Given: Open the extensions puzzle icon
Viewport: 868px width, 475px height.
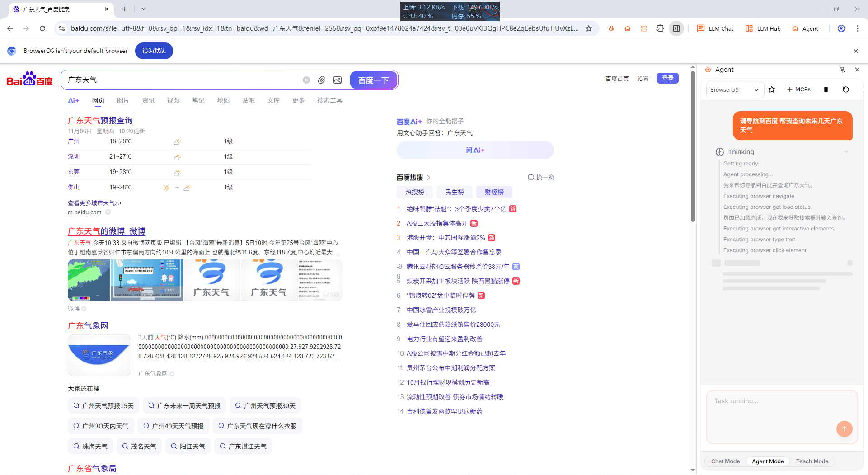Looking at the screenshot, I should click(x=660, y=28).
